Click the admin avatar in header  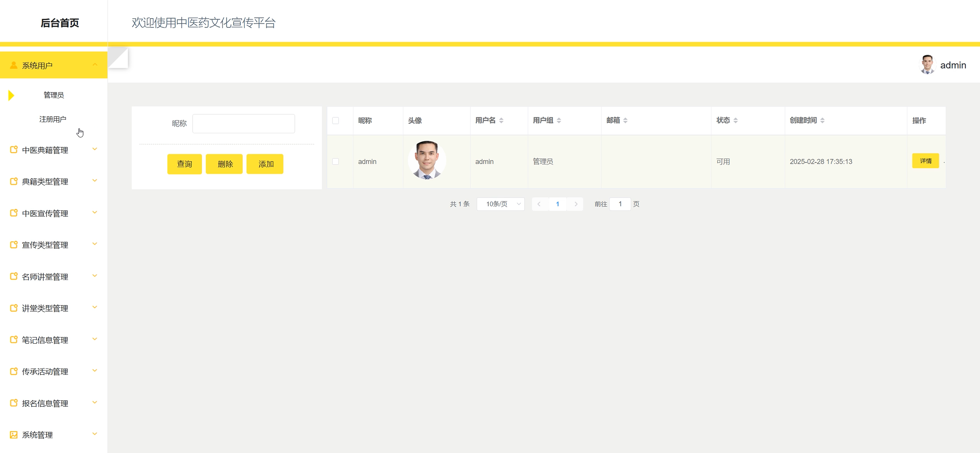927,65
